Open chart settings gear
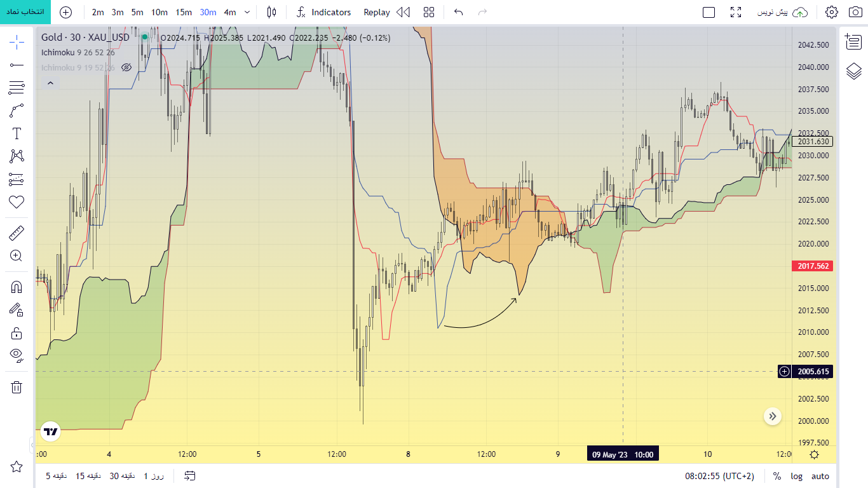Image resolution: width=868 pixels, height=488 pixels. [832, 12]
